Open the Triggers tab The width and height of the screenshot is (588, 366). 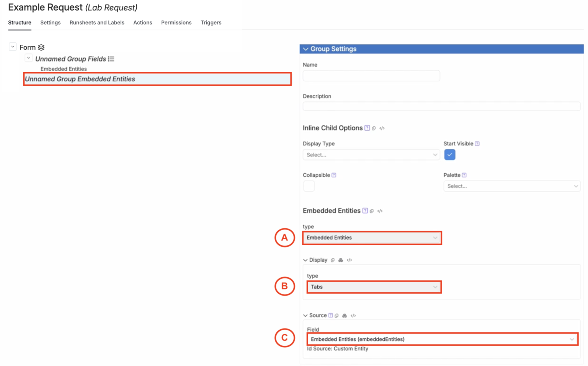(211, 23)
